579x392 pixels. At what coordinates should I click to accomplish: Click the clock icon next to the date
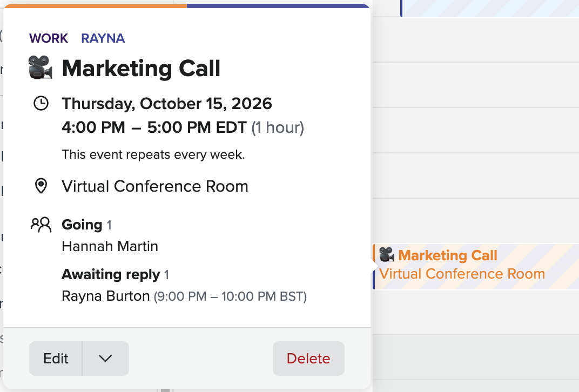tap(41, 103)
